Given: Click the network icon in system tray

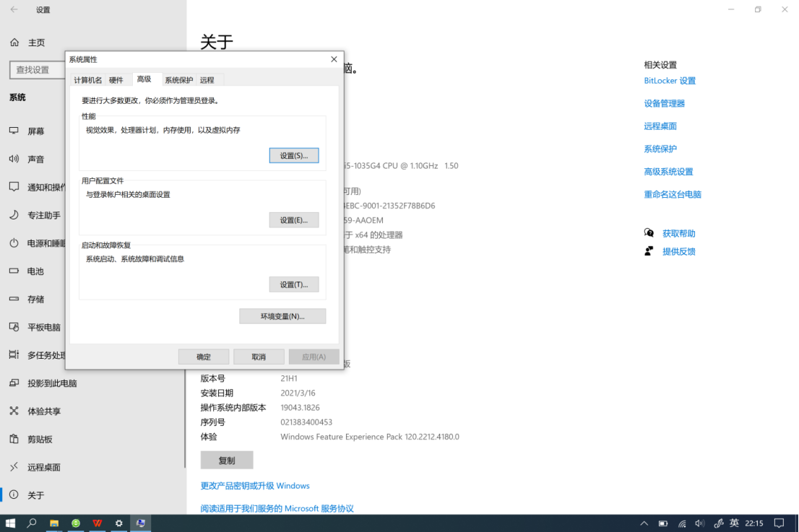Looking at the screenshot, I should [x=682, y=523].
